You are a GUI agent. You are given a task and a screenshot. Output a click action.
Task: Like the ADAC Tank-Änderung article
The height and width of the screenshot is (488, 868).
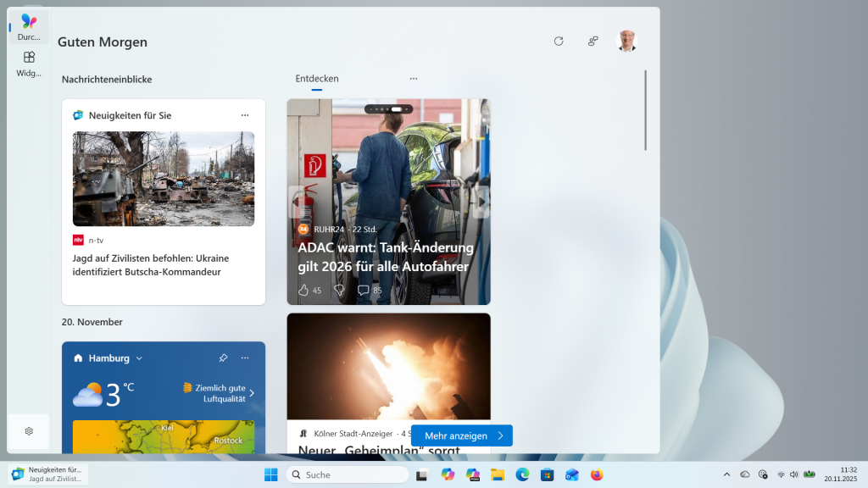305,290
